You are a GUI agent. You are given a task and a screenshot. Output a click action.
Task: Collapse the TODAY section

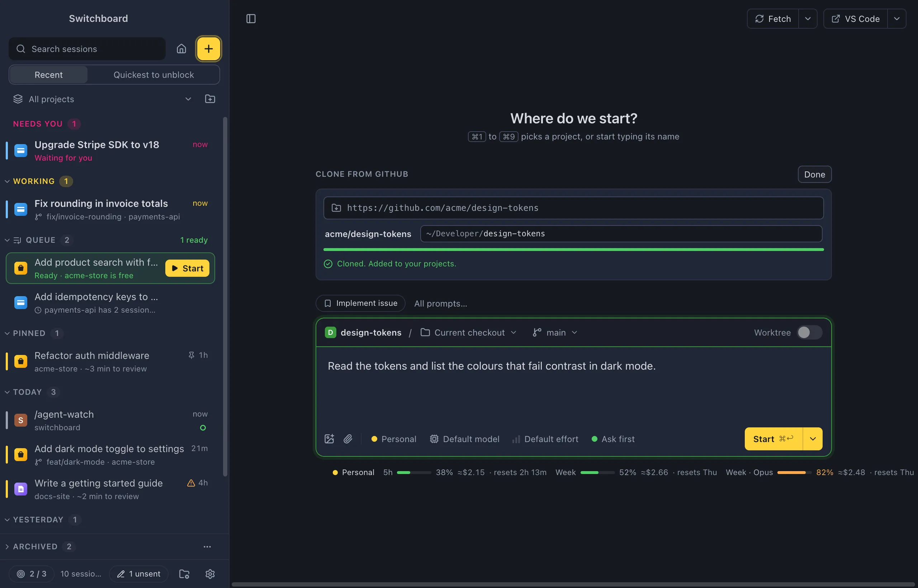click(7, 392)
